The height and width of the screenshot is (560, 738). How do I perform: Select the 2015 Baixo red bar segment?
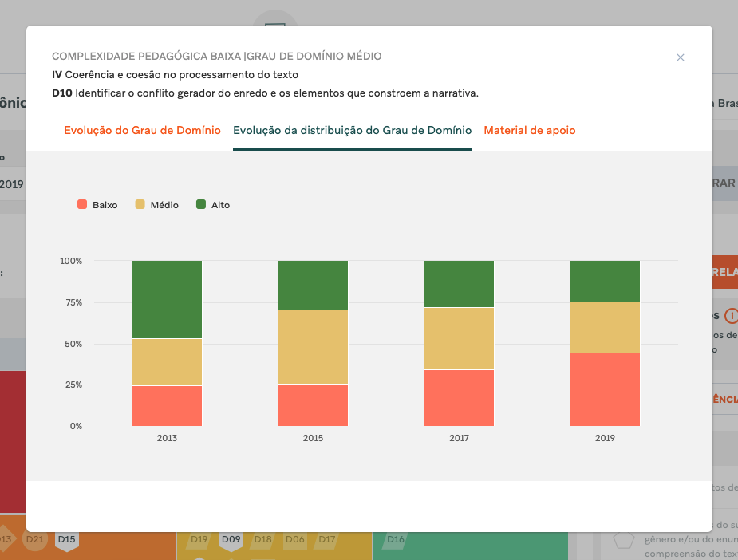coord(313,405)
